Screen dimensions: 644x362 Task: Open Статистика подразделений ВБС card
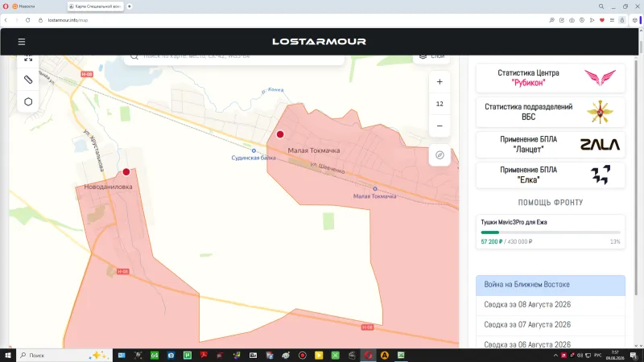click(551, 112)
